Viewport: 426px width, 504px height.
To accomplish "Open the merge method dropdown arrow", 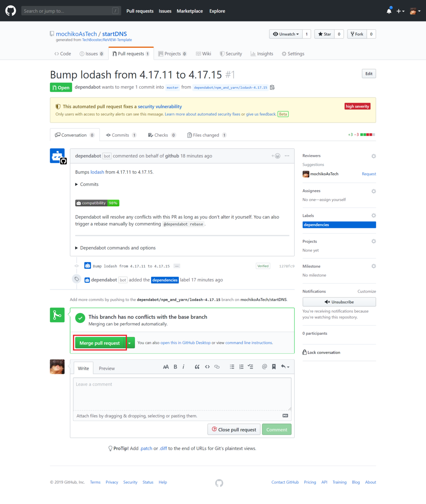I will (x=130, y=343).
